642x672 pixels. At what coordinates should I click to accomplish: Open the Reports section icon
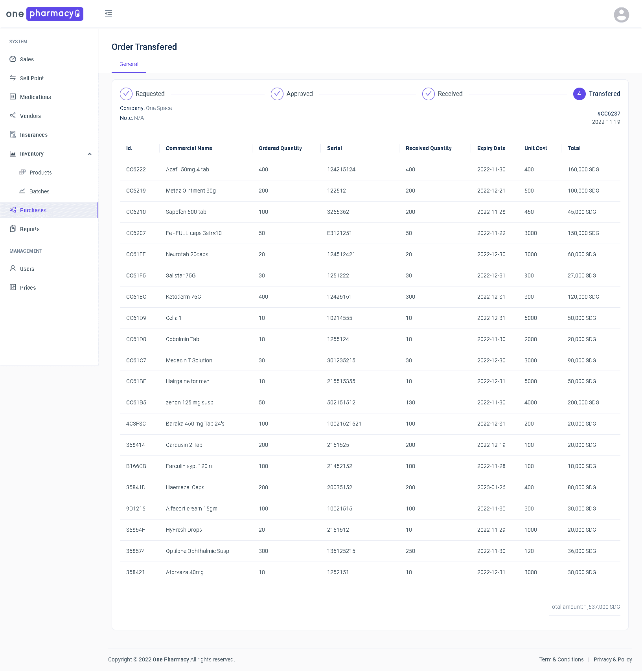coord(13,229)
